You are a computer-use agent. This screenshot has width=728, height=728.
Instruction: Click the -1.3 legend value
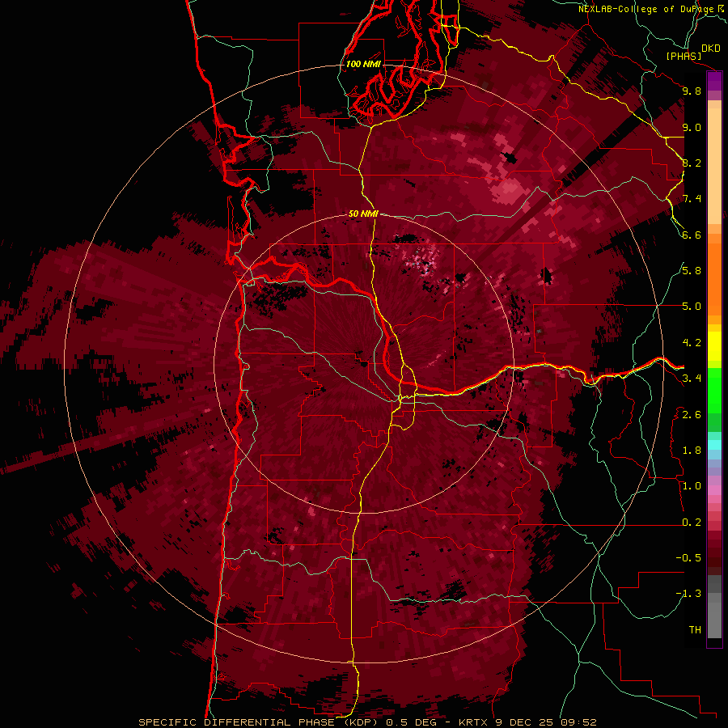click(x=688, y=594)
